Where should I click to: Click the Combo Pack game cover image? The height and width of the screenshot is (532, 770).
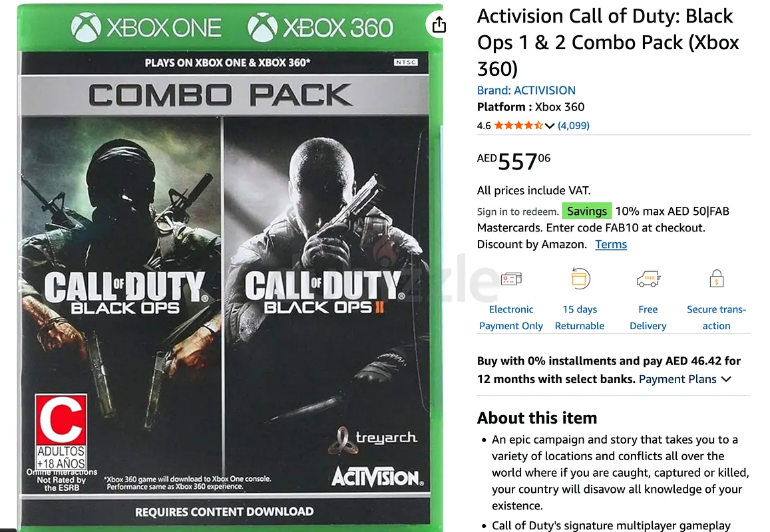(225, 266)
